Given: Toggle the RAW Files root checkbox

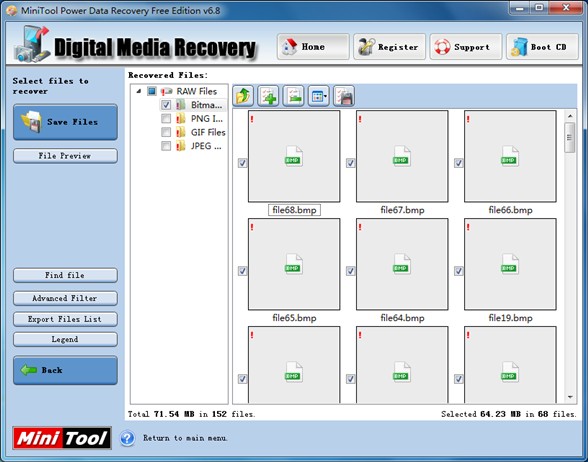Looking at the screenshot, I should 152,91.
